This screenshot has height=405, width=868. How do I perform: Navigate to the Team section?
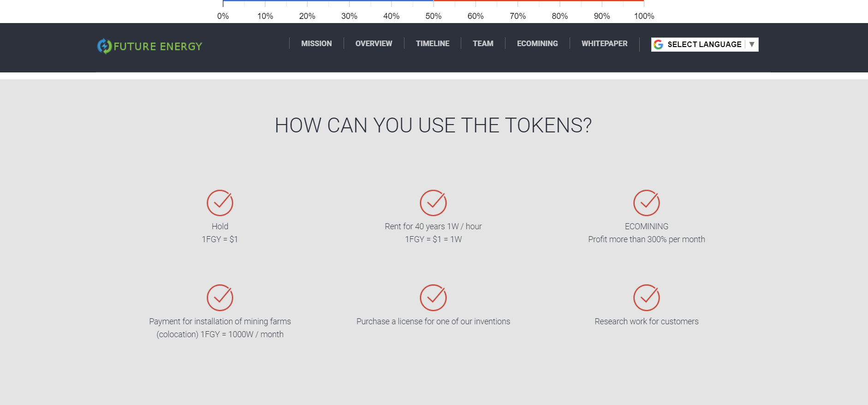click(483, 43)
